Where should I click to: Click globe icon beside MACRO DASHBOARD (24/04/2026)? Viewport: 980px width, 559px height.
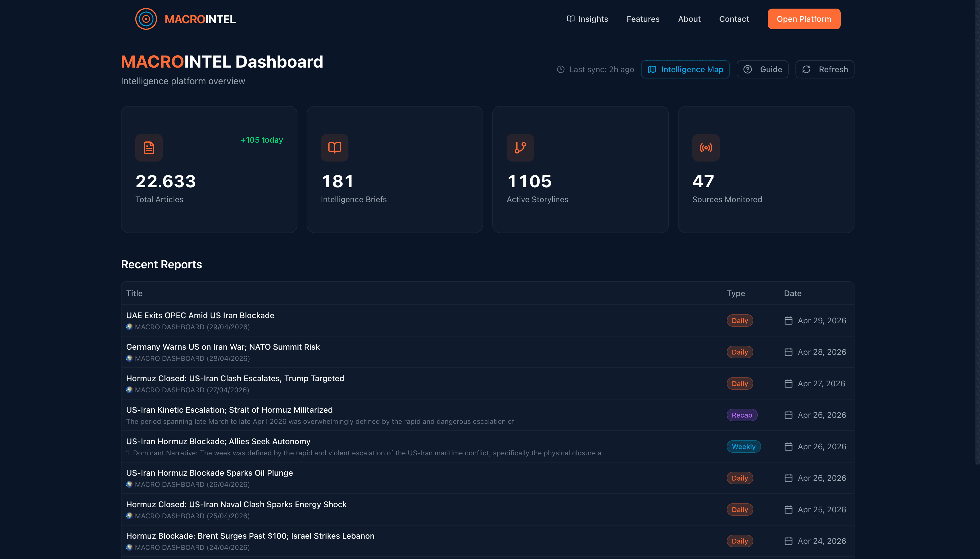(130, 547)
